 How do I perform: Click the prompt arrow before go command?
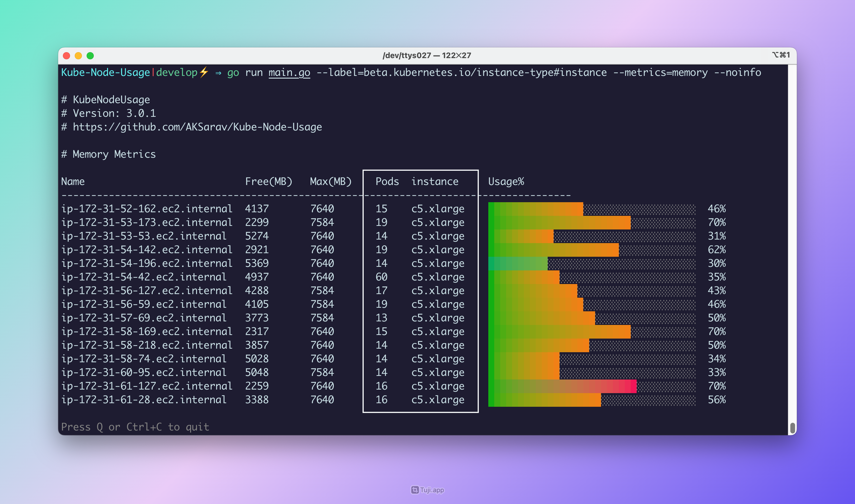218,73
